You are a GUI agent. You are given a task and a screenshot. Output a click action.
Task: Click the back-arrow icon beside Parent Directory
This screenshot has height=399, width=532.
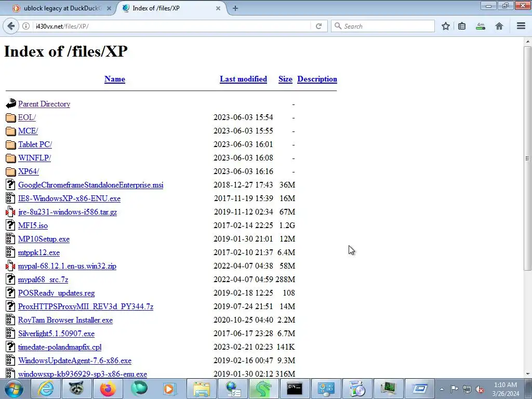[x=10, y=103]
